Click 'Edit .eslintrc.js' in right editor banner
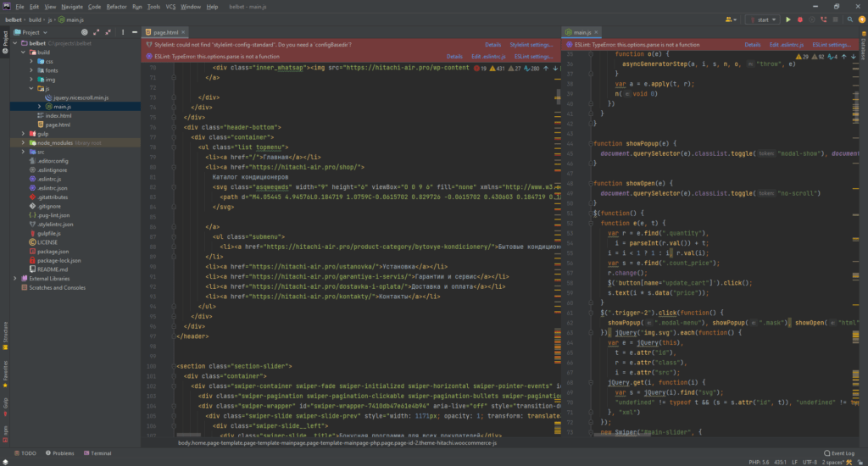The width and height of the screenshot is (868, 466). coord(786,44)
